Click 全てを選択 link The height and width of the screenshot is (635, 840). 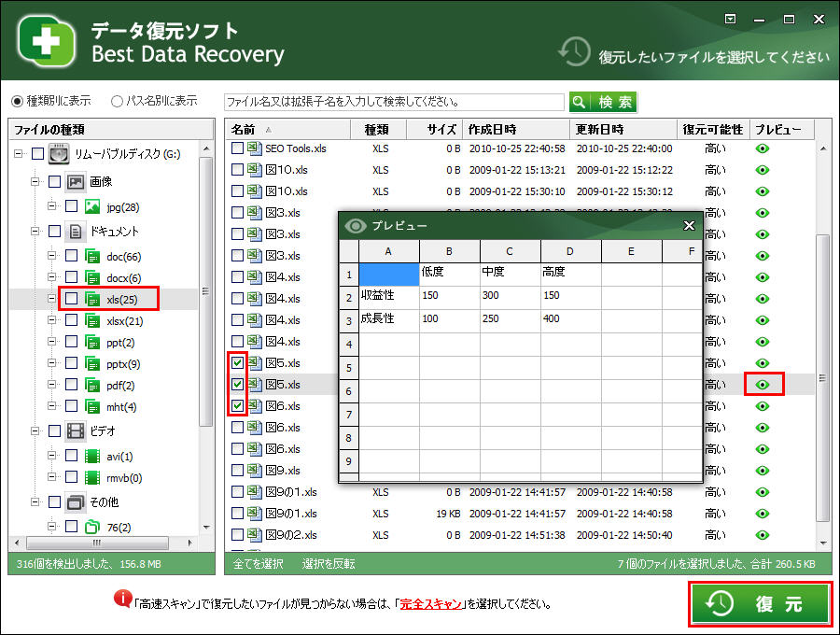[x=258, y=564]
